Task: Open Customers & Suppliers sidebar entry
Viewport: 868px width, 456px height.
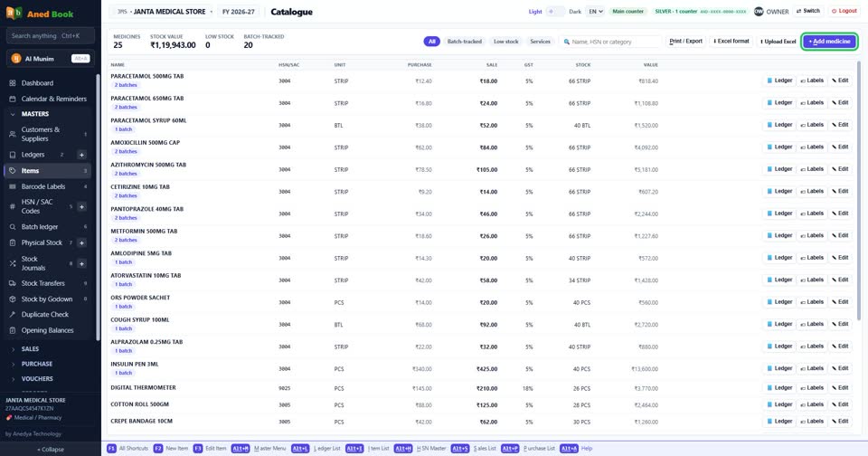Action: click(49, 134)
